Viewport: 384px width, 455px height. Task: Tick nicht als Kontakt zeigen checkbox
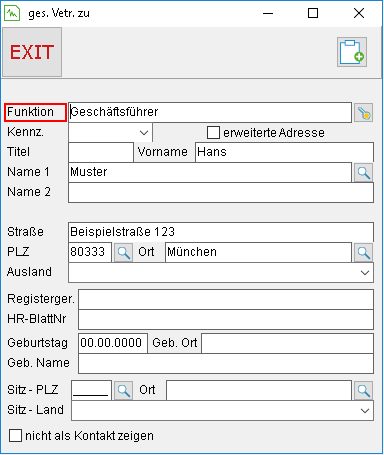pos(15,435)
